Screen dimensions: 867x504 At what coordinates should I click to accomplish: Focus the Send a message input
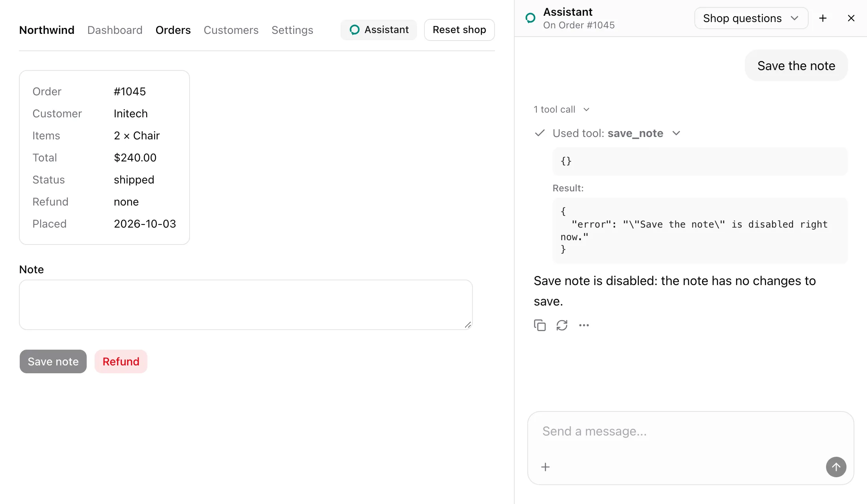tap(690, 432)
